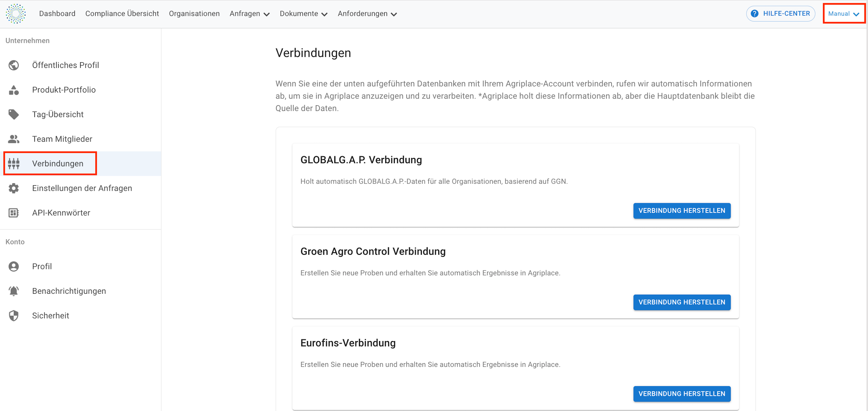The height and width of the screenshot is (411, 868).
Task: Select Verbindungen sidebar entry
Action: point(80,163)
